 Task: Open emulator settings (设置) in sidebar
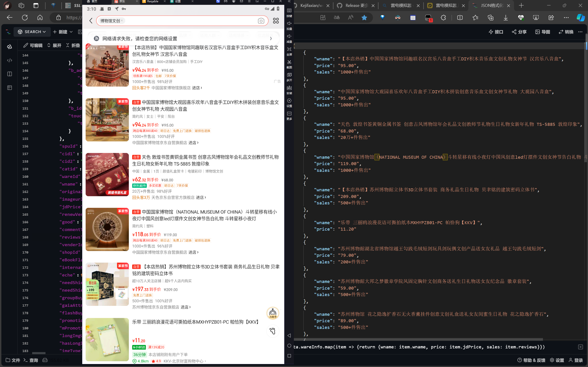coord(289,103)
